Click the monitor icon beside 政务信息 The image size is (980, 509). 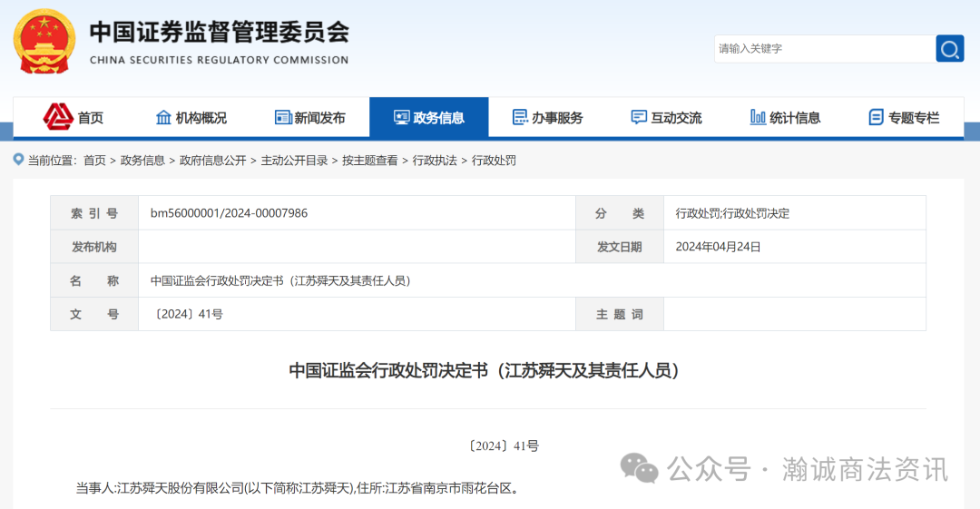pos(401,118)
